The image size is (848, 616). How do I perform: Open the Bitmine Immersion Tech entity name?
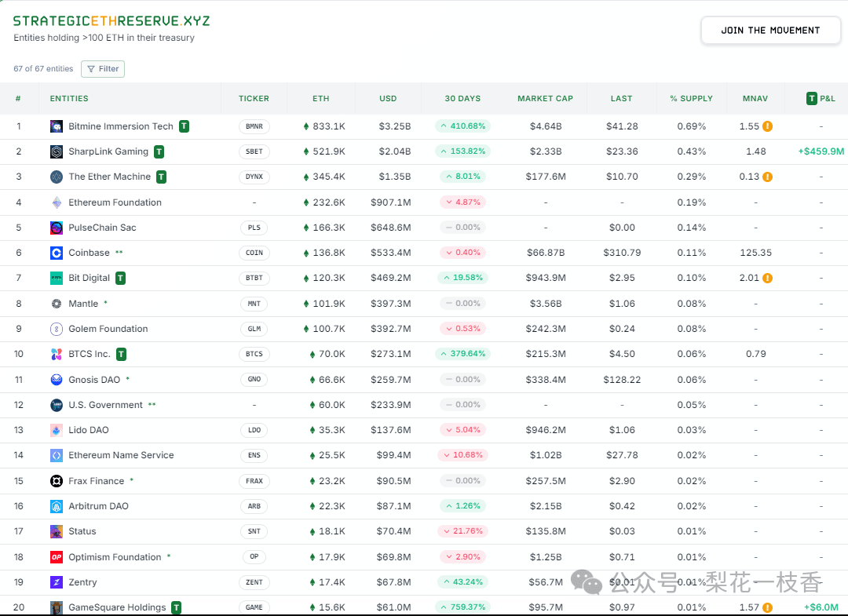(121, 126)
